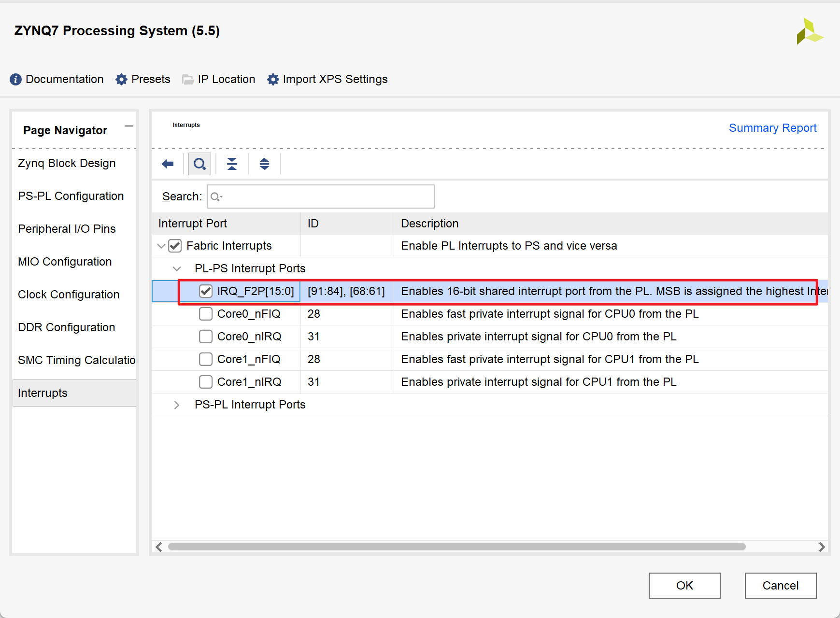Click the OK button

(x=684, y=586)
